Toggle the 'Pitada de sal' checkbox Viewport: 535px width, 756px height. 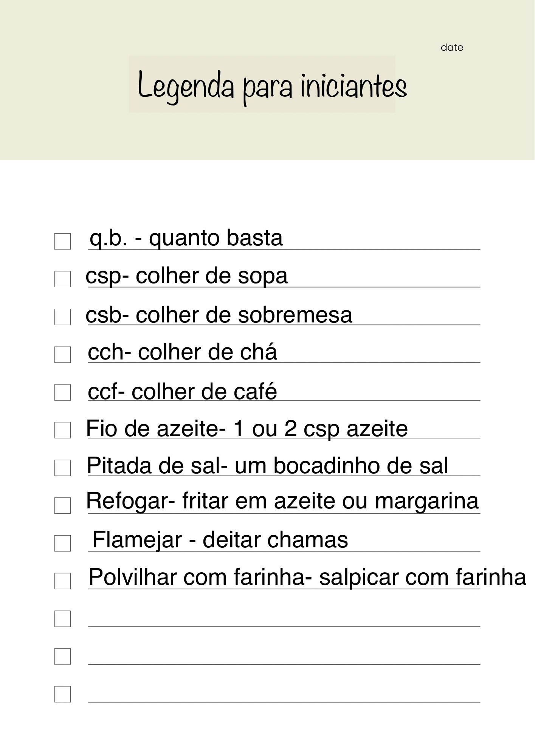coord(62,468)
